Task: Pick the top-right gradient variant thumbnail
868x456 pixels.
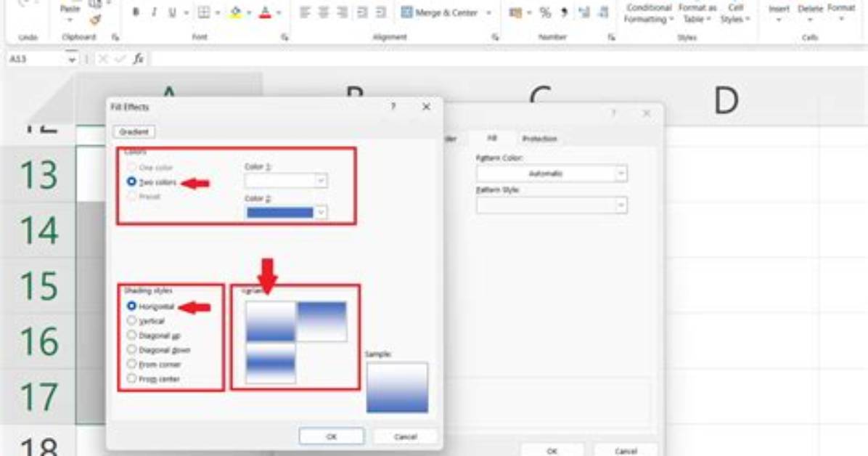Action: pos(322,322)
